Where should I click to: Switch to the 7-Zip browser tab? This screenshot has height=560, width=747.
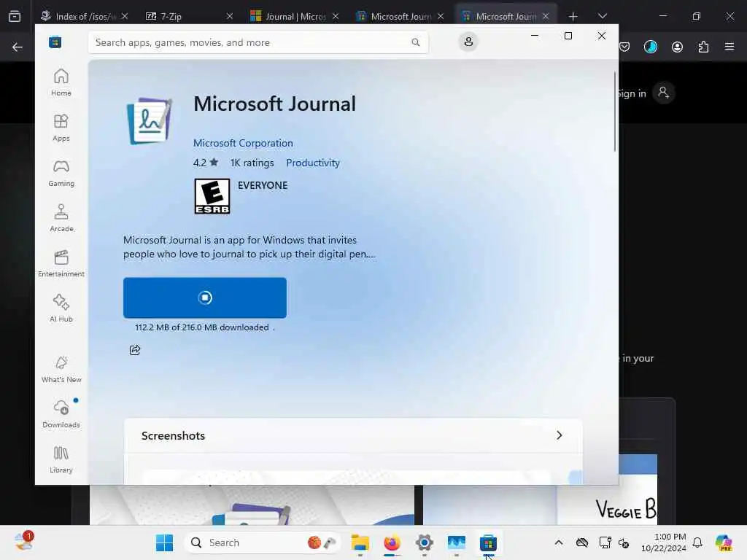(188, 16)
